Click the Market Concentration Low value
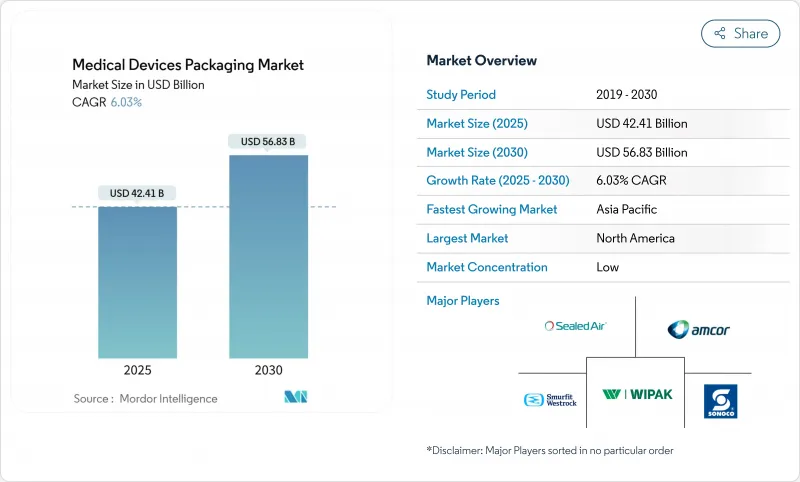Screen dimensions: 800x482 [x=607, y=267]
